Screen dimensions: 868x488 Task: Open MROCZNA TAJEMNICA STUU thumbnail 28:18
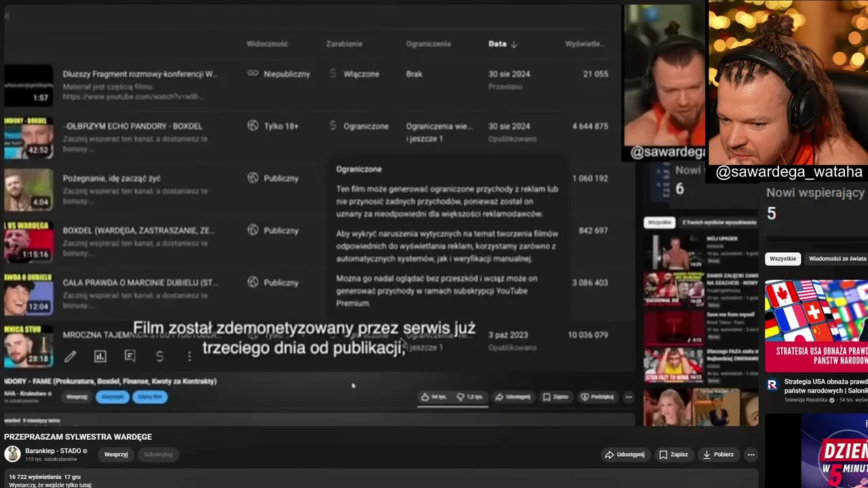(28, 346)
